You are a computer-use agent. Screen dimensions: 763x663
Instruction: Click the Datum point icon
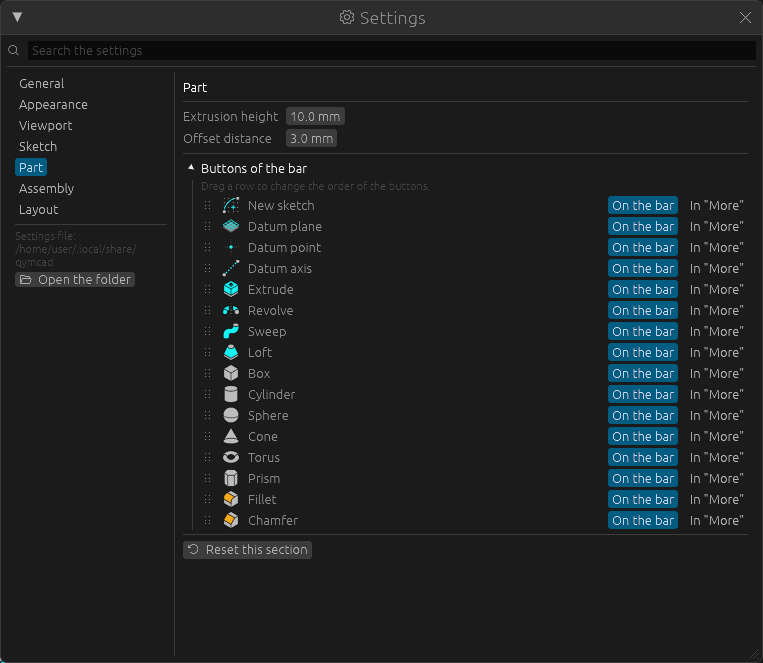coord(231,247)
